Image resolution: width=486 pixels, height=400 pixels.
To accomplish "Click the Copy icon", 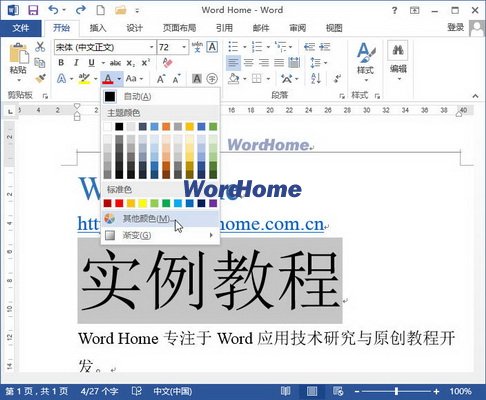I will coord(40,62).
